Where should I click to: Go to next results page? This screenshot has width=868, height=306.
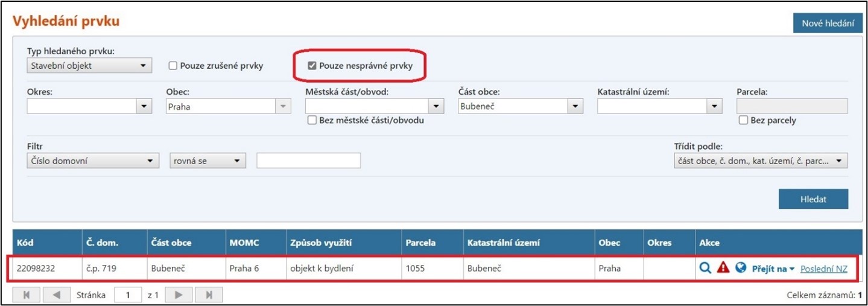[180, 295]
